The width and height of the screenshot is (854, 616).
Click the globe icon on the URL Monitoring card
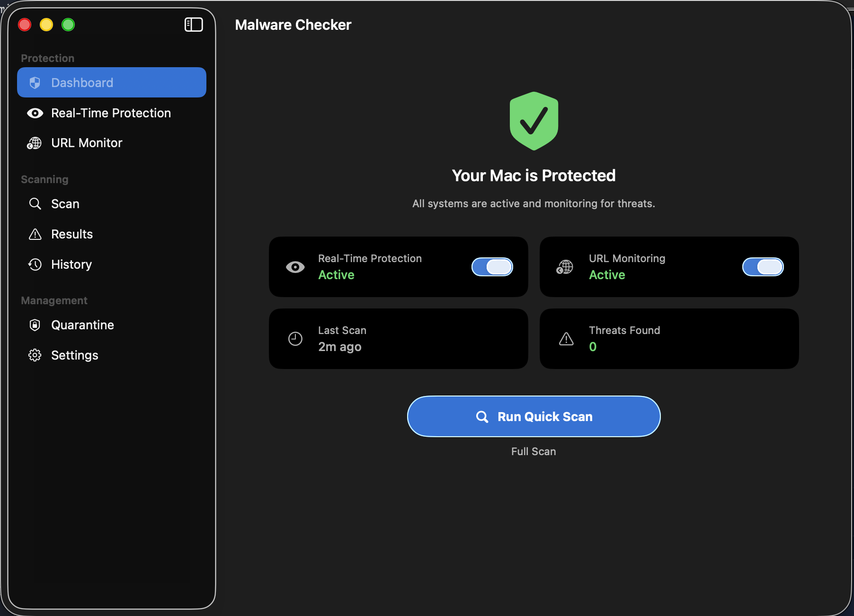tap(565, 267)
